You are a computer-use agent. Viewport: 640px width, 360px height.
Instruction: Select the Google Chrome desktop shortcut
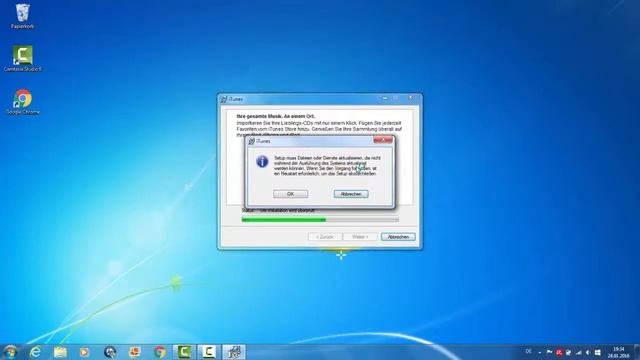[22, 102]
